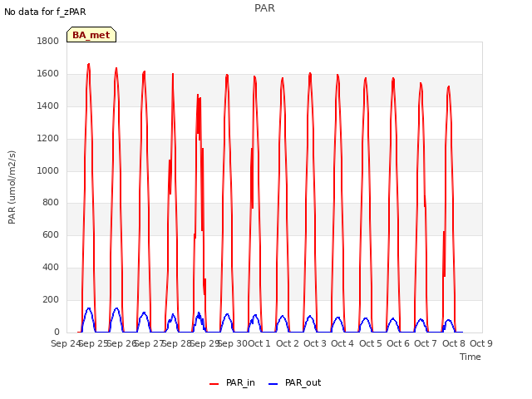
Task: Click the highest PAR_in peak near 1660
Action: [89, 65]
